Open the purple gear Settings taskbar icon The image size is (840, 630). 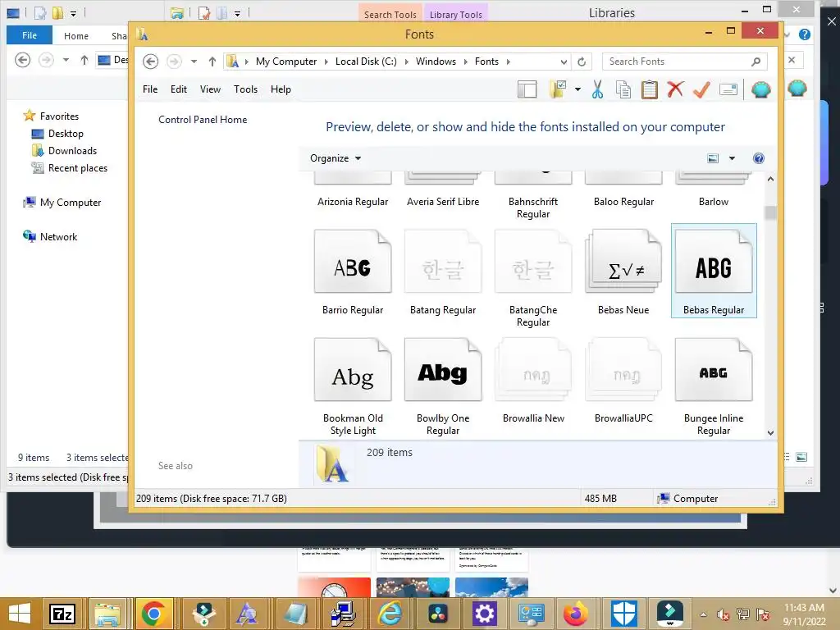click(x=484, y=614)
